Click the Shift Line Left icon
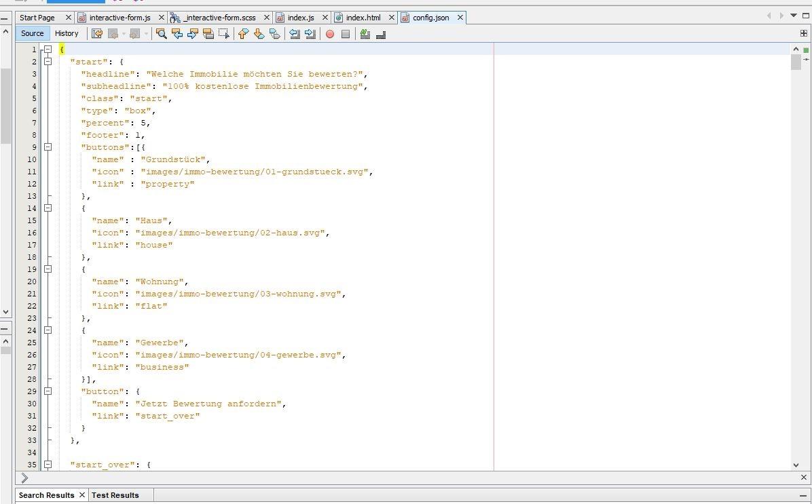The image size is (812, 504). click(x=295, y=33)
